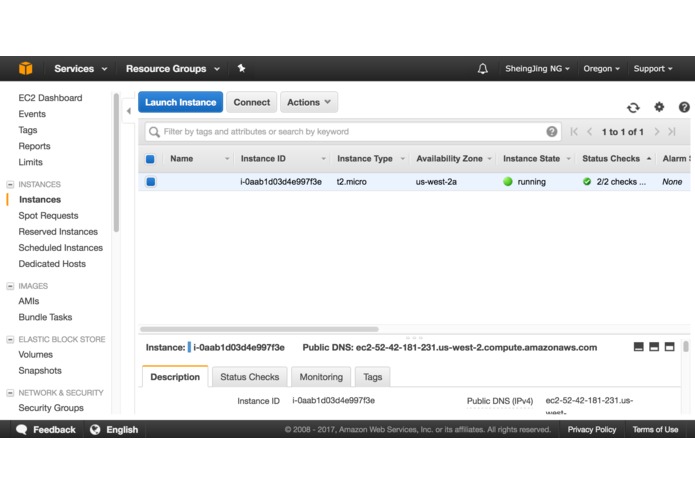Open Spot Requests in sidebar
Viewport: 695px width, 494px height.
(48, 216)
